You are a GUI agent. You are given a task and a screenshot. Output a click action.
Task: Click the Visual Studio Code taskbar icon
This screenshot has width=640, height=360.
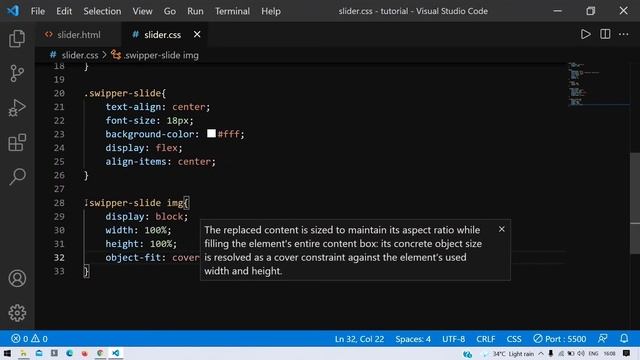pyautogui.click(x=116, y=353)
